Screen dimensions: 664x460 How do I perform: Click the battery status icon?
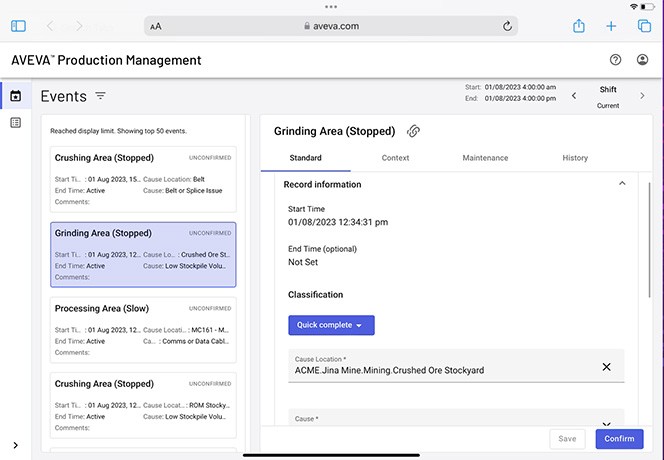pyautogui.click(x=647, y=7)
